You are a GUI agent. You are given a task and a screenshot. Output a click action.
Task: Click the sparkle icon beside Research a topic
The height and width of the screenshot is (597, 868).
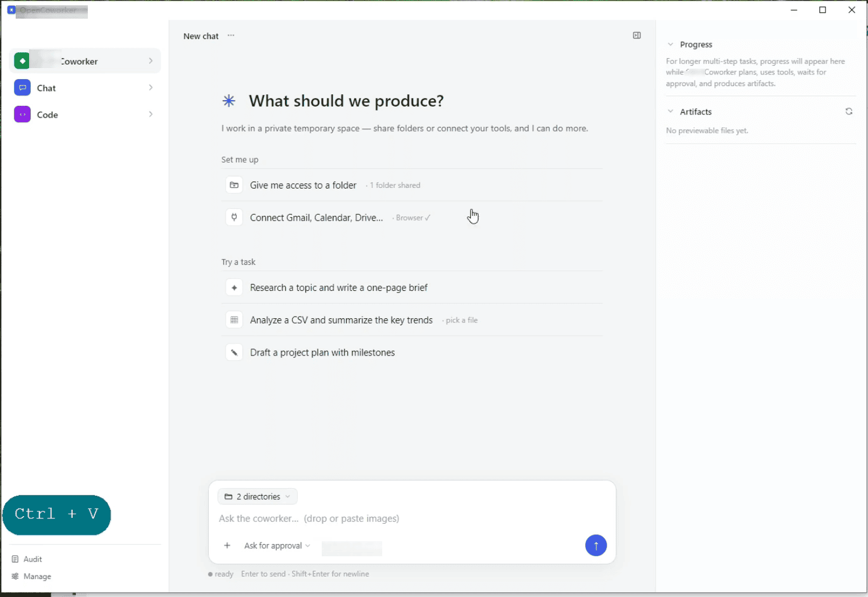pos(234,287)
